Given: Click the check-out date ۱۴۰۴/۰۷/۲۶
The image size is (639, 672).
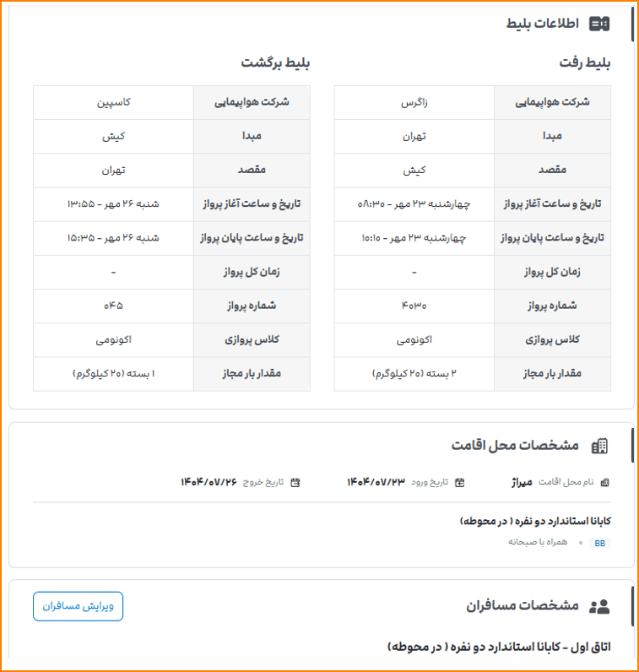Looking at the screenshot, I should pos(209,482).
